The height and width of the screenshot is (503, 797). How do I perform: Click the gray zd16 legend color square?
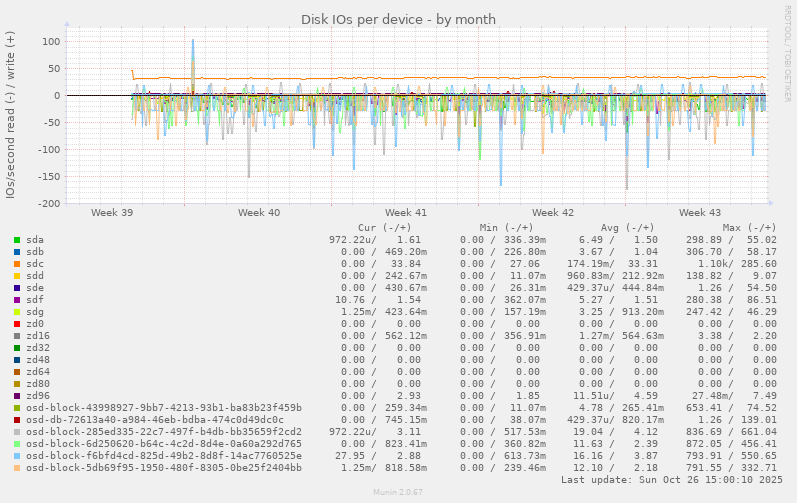click(x=17, y=336)
